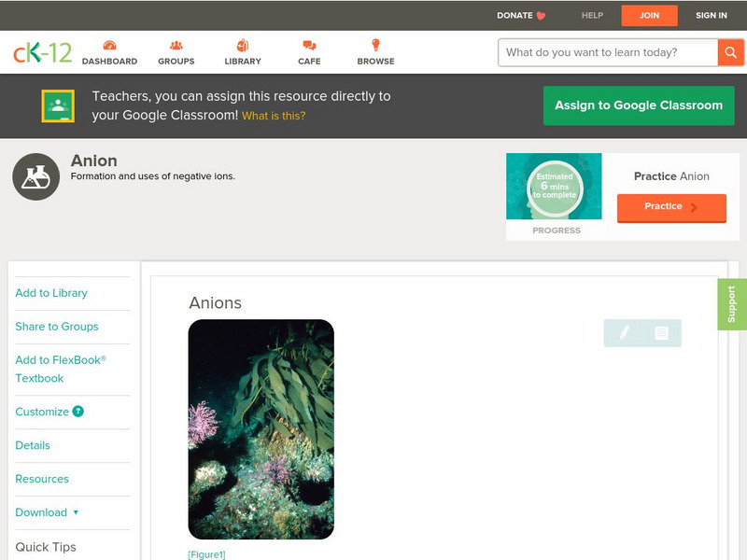This screenshot has height=560, width=747.
Task: Click the arrow on Practice button
Action: click(x=694, y=207)
